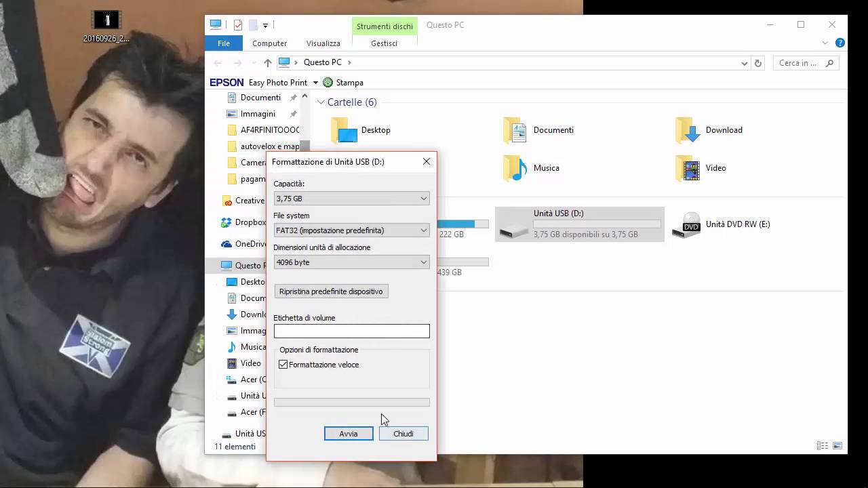Click the sidebar scroll up arrow
The width and height of the screenshot is (868, 488).
304,96
